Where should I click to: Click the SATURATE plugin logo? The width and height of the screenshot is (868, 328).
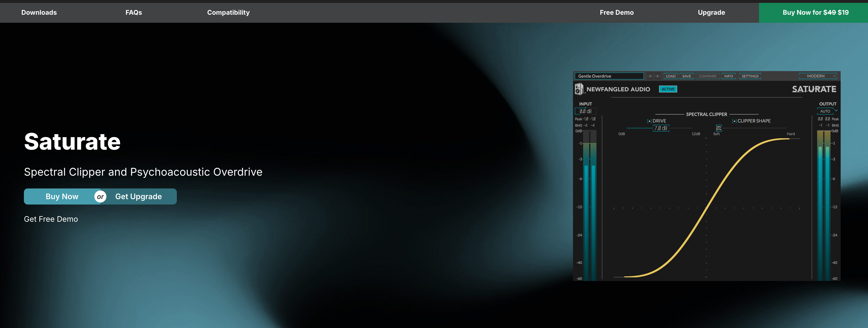pos(814,89)
